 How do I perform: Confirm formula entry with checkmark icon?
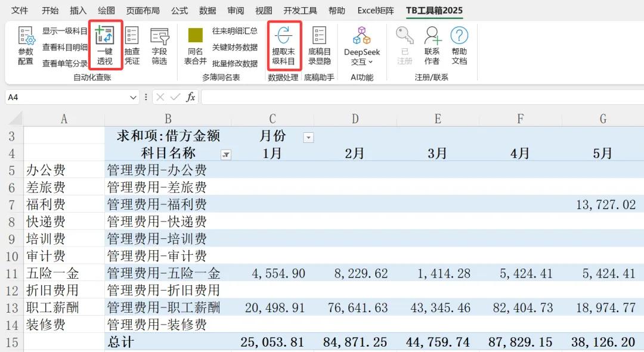(x=175, y=97)
